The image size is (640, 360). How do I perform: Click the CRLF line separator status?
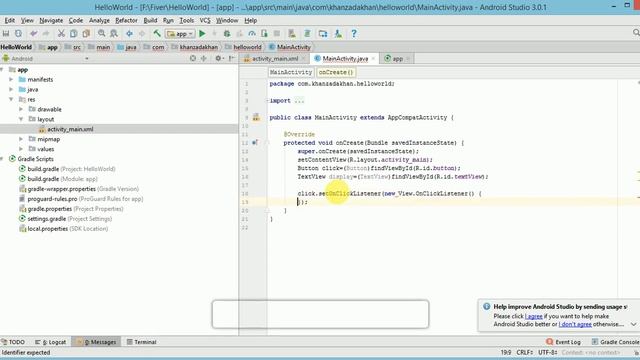(524, 352)
